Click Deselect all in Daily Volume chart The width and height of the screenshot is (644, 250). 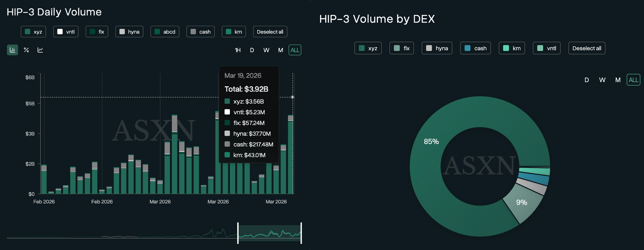[x=270, y=32]
